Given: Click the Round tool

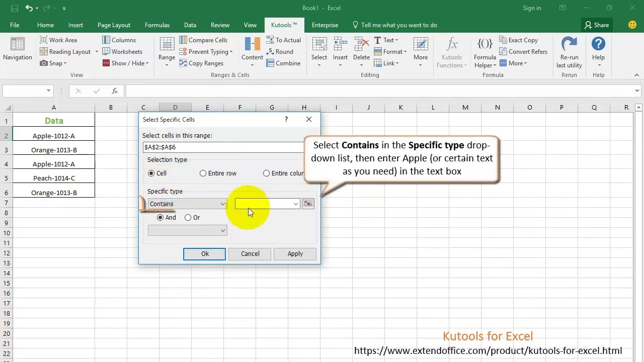Looking at the screenshot, I should 280,52.
